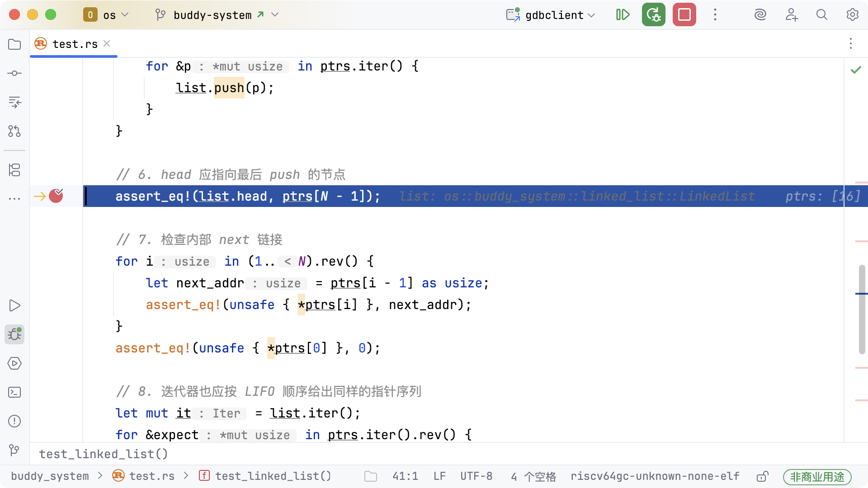This screenshot has width=868, height=488.
Task: Open the Pull Requests tool window
Action: point(14,131)
